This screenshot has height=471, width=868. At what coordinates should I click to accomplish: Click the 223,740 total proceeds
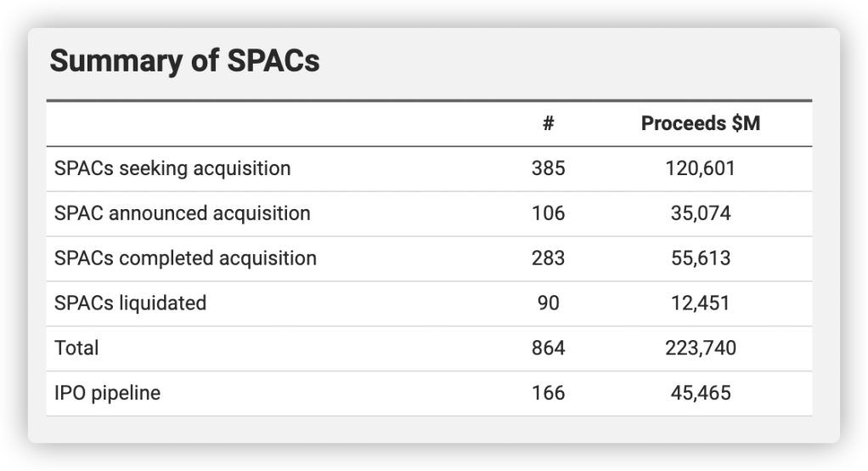pos(700,348)
